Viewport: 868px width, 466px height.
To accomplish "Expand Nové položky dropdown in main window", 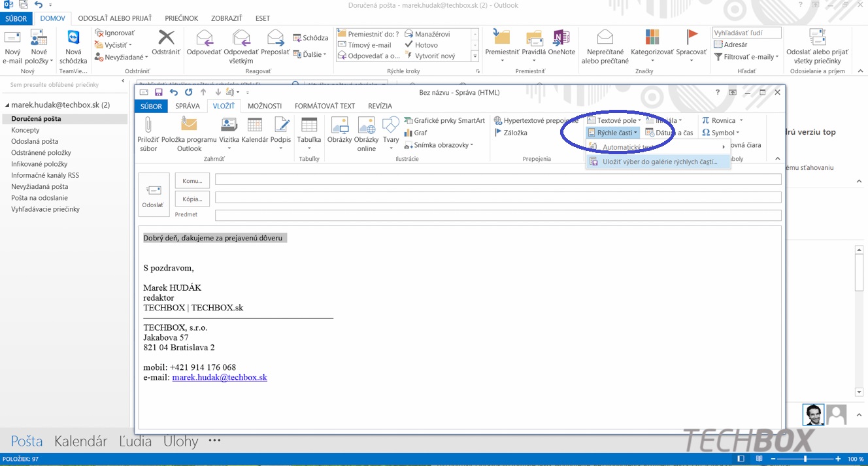I will [39, 47].
